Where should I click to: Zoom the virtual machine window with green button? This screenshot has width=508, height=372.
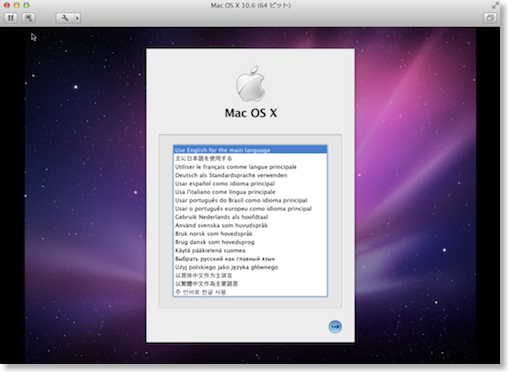[26, 5]
